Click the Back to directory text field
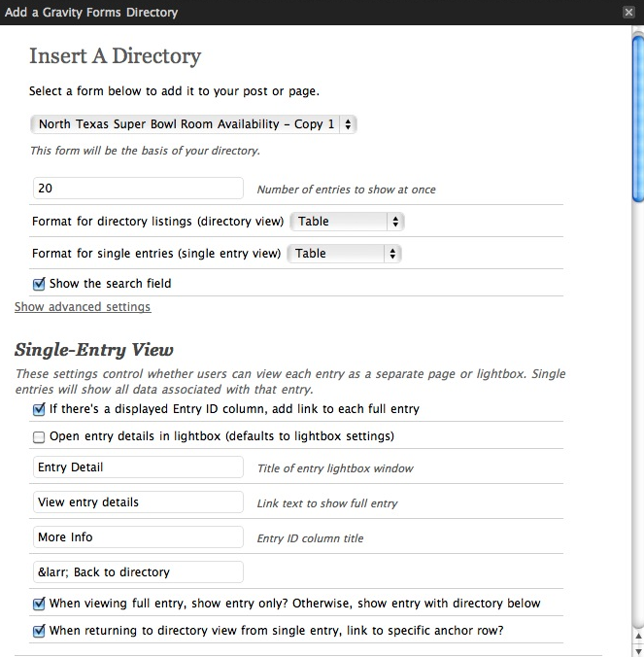644x657 pixels. [138, 572]
